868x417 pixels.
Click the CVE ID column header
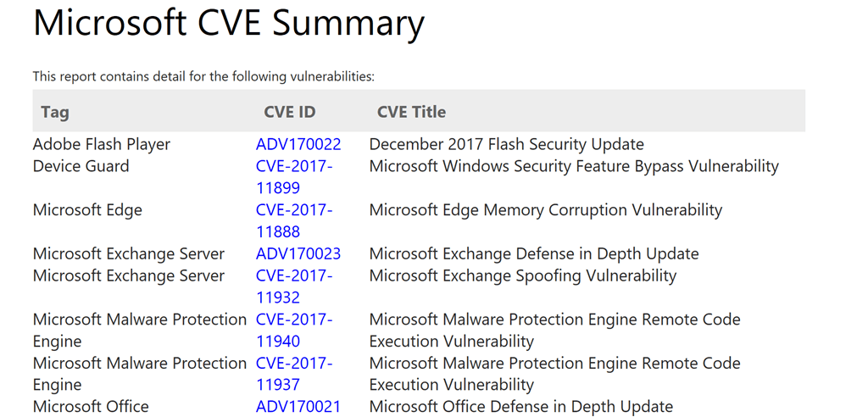290,112
